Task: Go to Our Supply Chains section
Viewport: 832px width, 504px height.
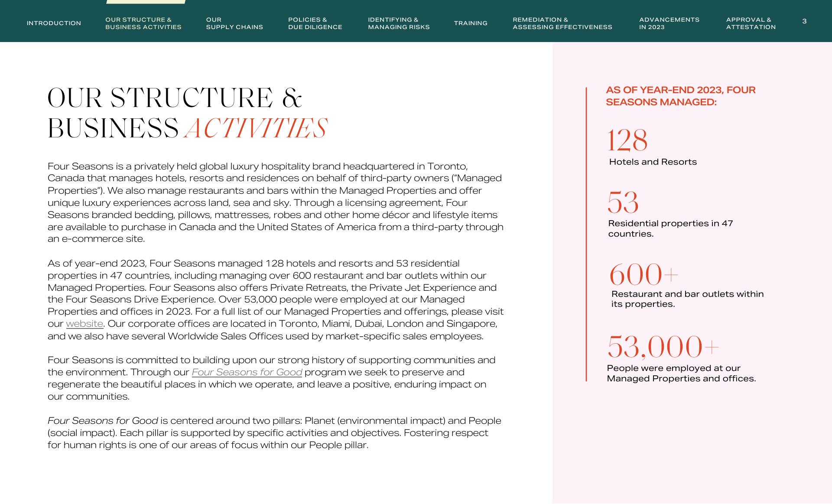Action: pyautogui.click(x=234, y=23)
